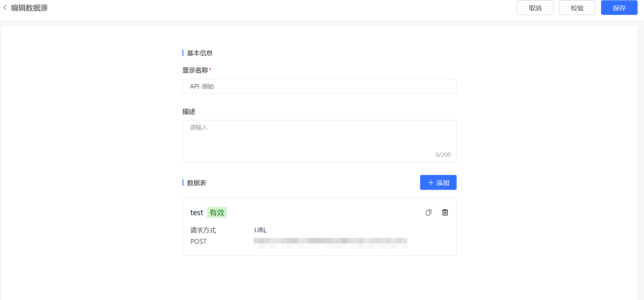
Task: Focus the 描述 description textarea
Action: tap(319, 141)
